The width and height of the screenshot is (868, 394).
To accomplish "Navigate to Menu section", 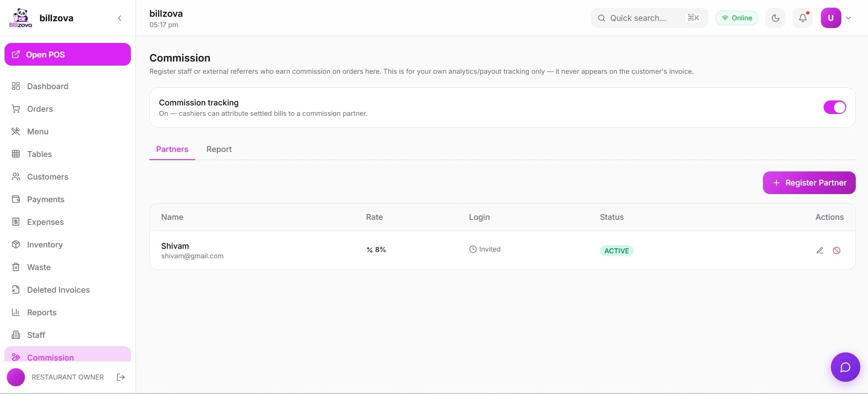I will [67, 131].
